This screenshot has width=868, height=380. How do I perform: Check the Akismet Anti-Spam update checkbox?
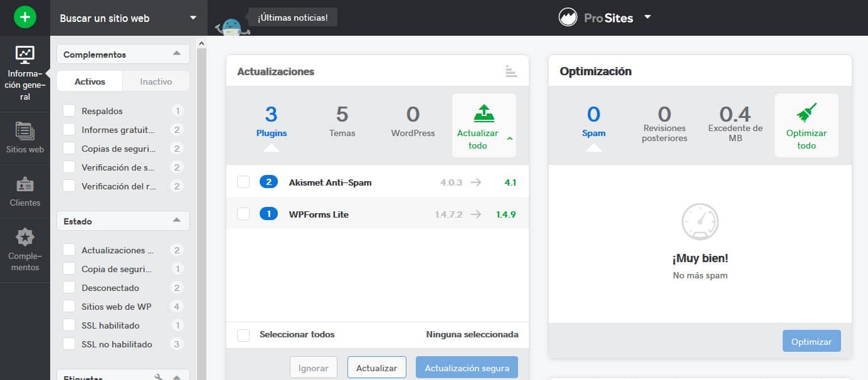(x=243, y=182)
